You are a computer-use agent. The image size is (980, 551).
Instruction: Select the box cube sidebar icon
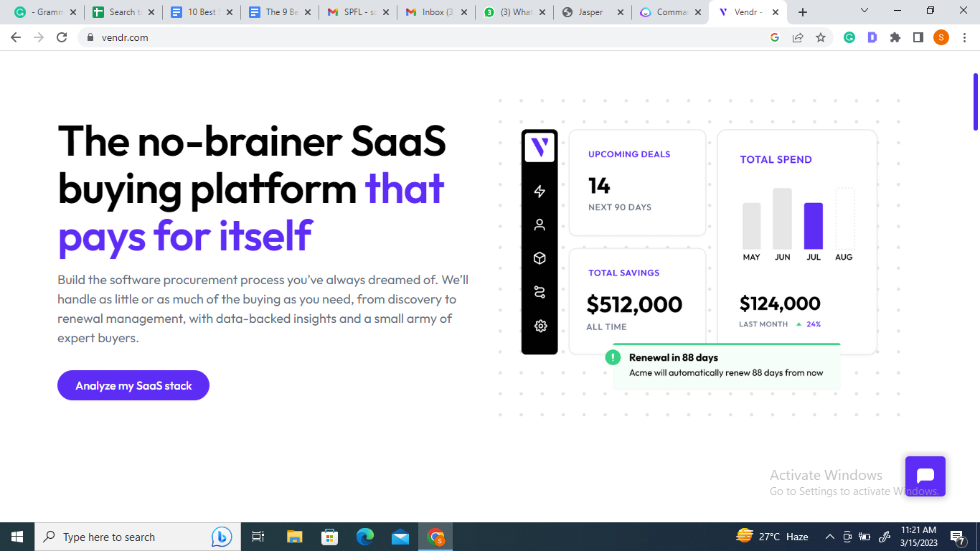click(540, 258)
